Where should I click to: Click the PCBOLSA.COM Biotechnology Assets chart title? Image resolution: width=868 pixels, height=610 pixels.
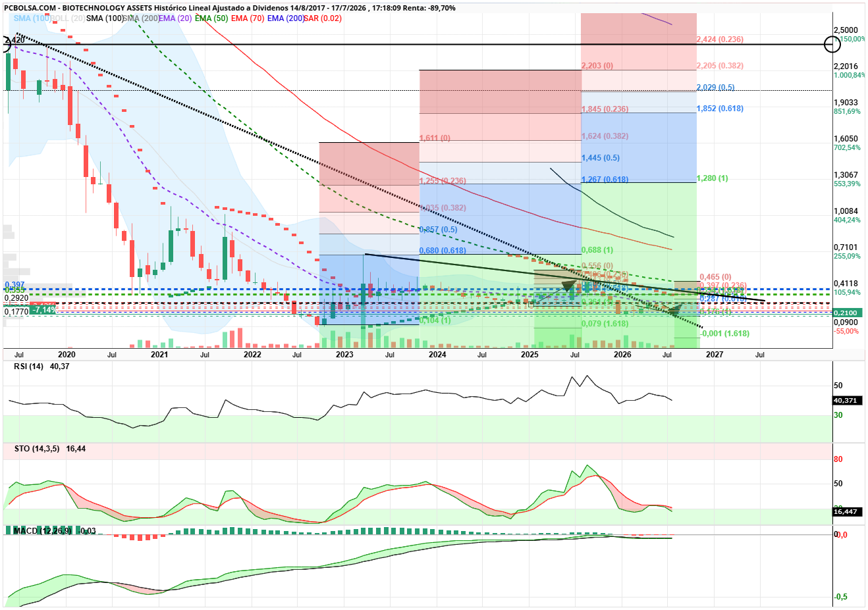[x=229, y=8]
